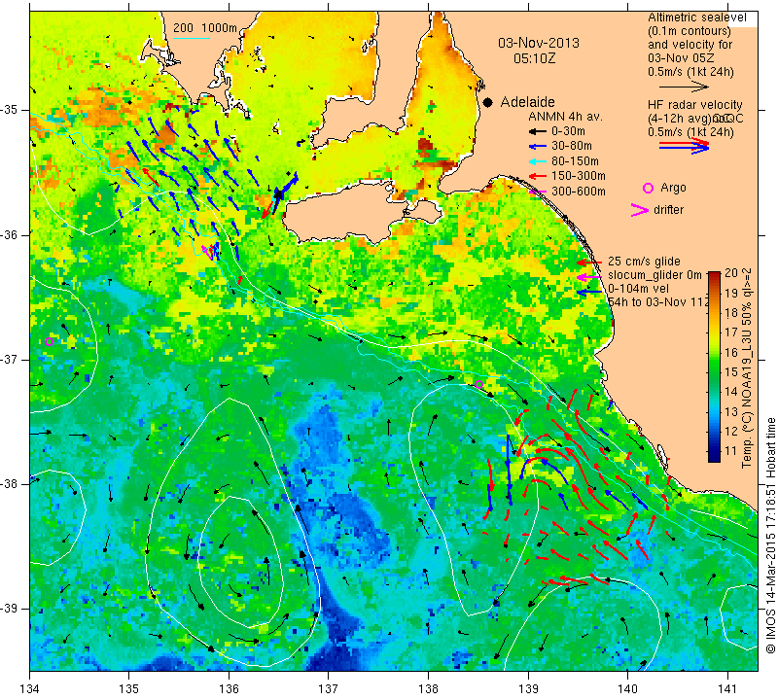The width and height of the screenshot is (778, 700).
Task: Click the green 15 degree colorbar section
Action: coord(714,371)
